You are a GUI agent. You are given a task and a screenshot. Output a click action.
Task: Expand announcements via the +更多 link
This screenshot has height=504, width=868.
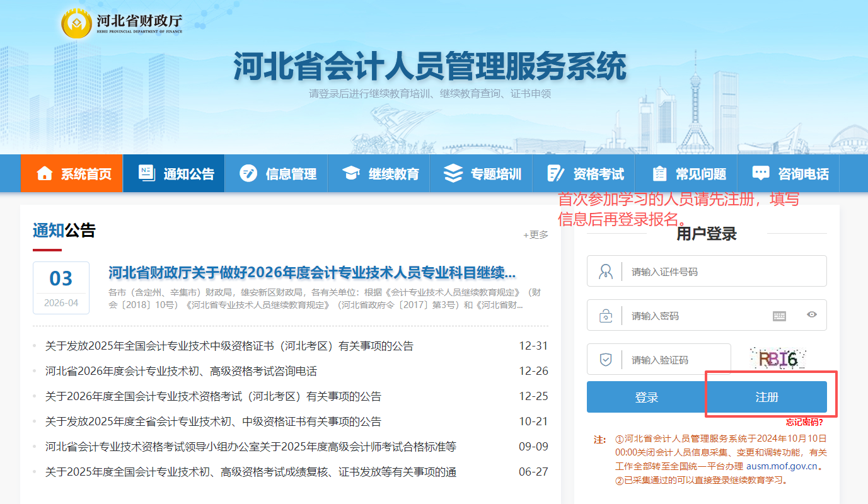pyautogui.click(x=535, y=236)
